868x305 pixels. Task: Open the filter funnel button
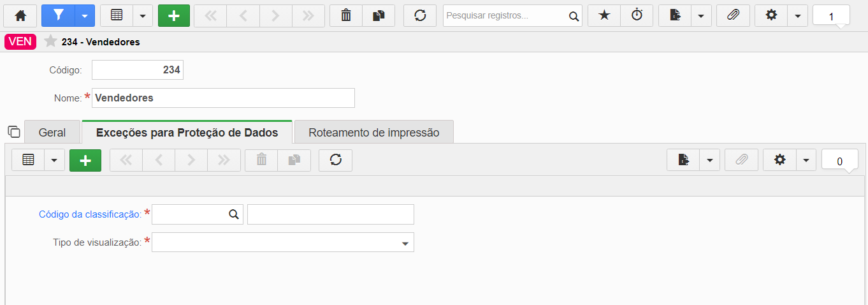[59, 15]
